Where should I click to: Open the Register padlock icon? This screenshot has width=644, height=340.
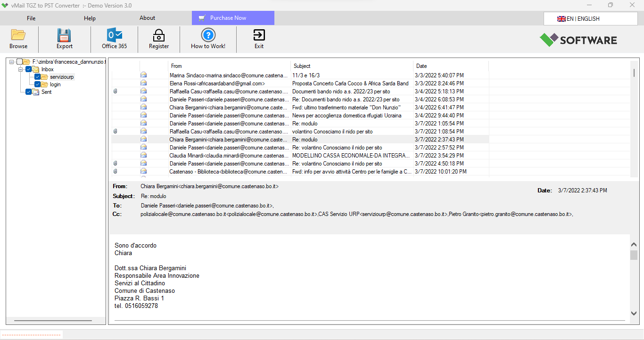tap(159, 35)
